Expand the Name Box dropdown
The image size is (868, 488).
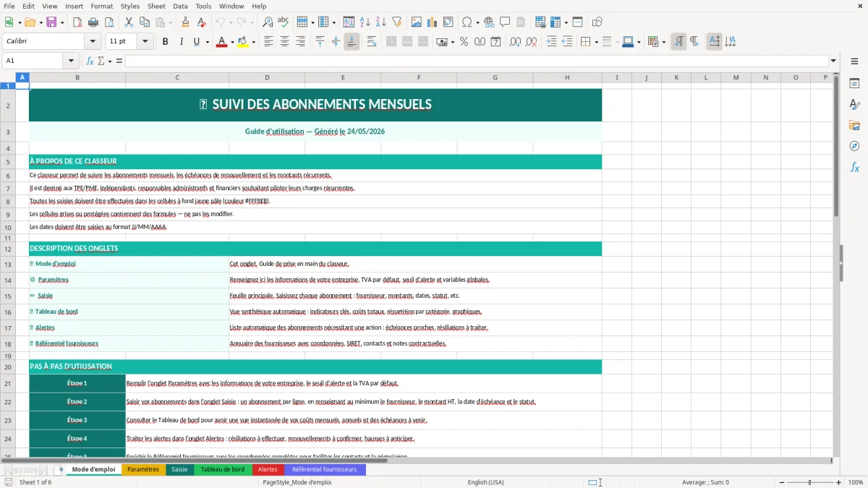click(x=71, y=61)
